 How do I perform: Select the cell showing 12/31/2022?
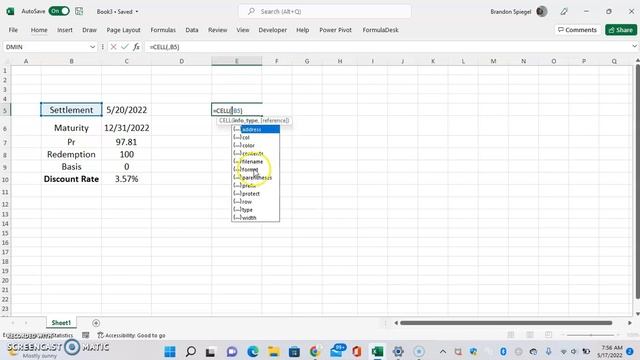click(127, 128)
